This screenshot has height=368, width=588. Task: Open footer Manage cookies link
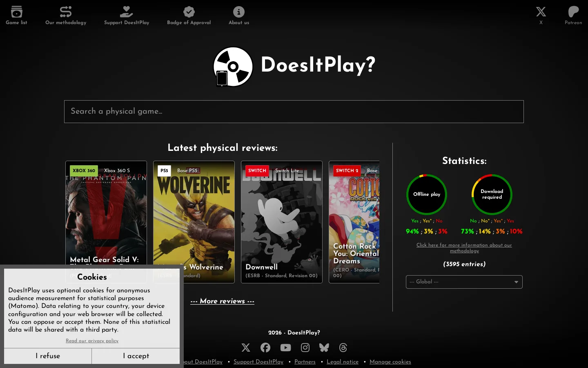pos(390,362)
